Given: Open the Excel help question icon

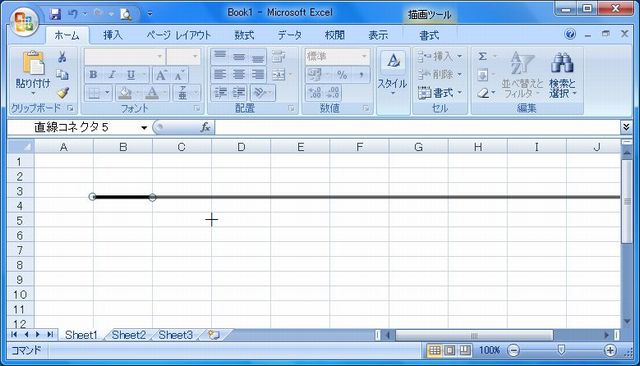Looking at the screenshot, I should point(570,34).
